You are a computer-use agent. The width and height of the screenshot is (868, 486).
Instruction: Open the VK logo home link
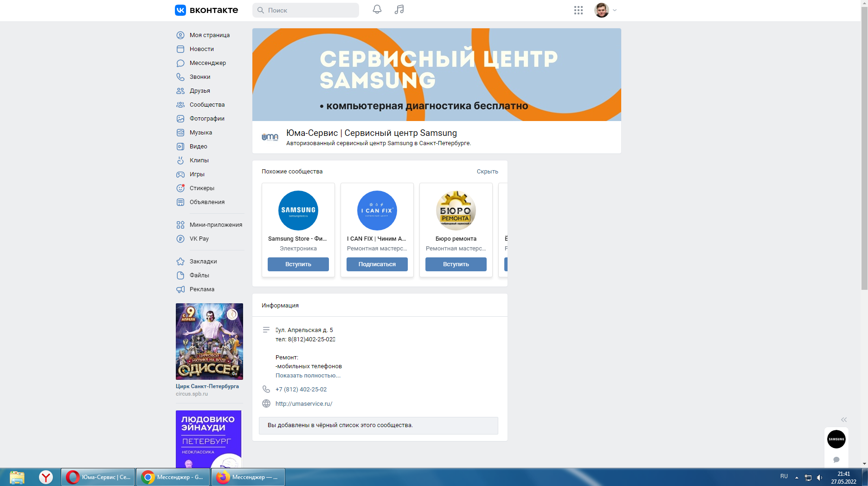[206, 10]
